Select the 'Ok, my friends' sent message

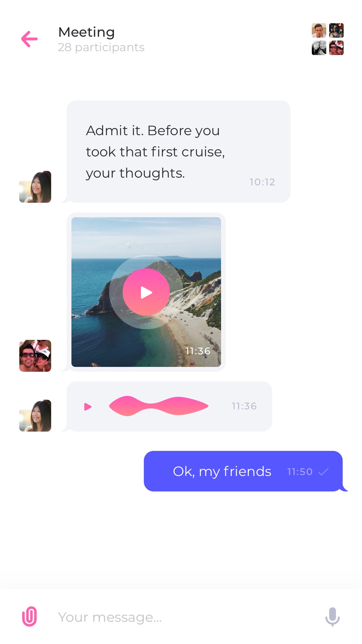(243, 471)
